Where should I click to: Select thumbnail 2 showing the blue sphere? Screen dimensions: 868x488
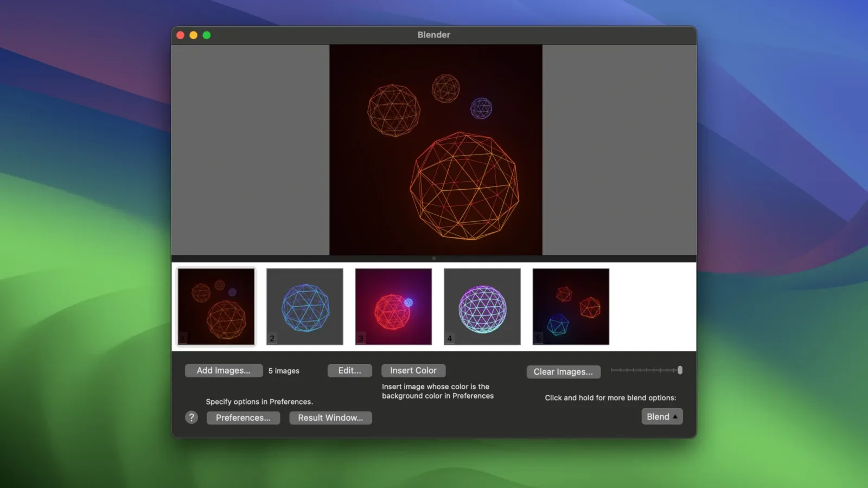click(x=304, y=306)
